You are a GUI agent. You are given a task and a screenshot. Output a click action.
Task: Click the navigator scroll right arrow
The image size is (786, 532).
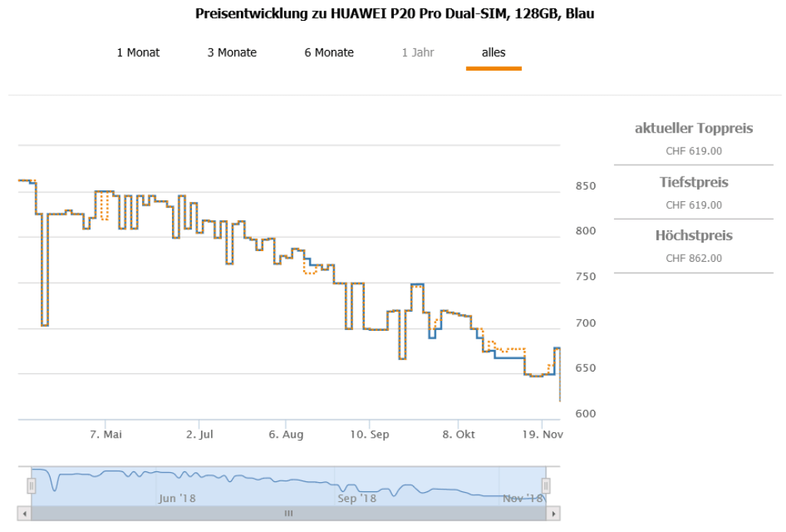pos(554,514)
